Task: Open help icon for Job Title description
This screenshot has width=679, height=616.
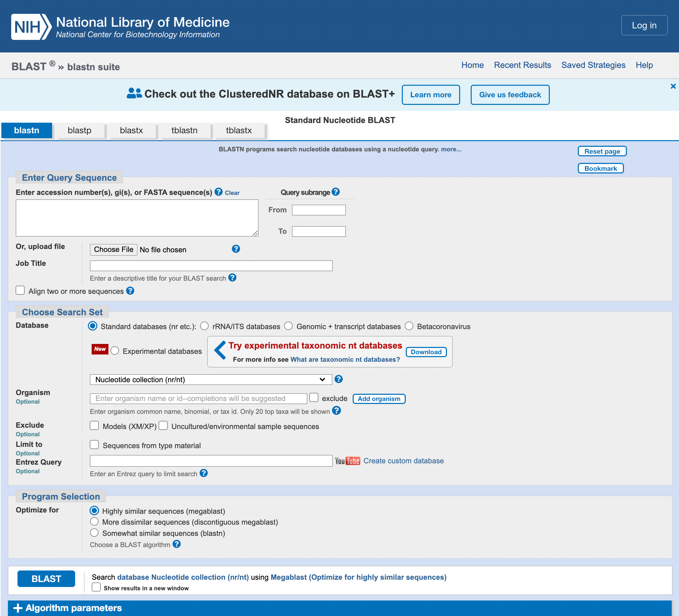Action: [232, 278]
